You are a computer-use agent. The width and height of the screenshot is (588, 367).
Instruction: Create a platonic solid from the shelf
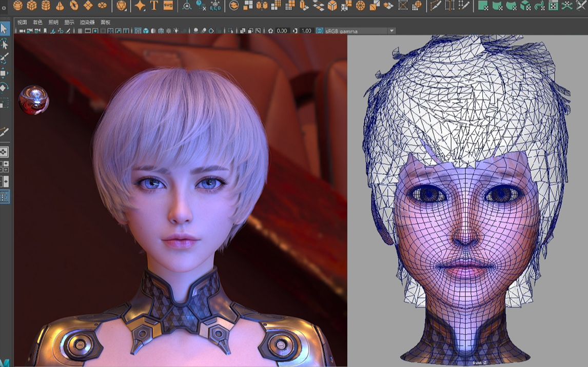pyautogui.click(x=121, y=5)
